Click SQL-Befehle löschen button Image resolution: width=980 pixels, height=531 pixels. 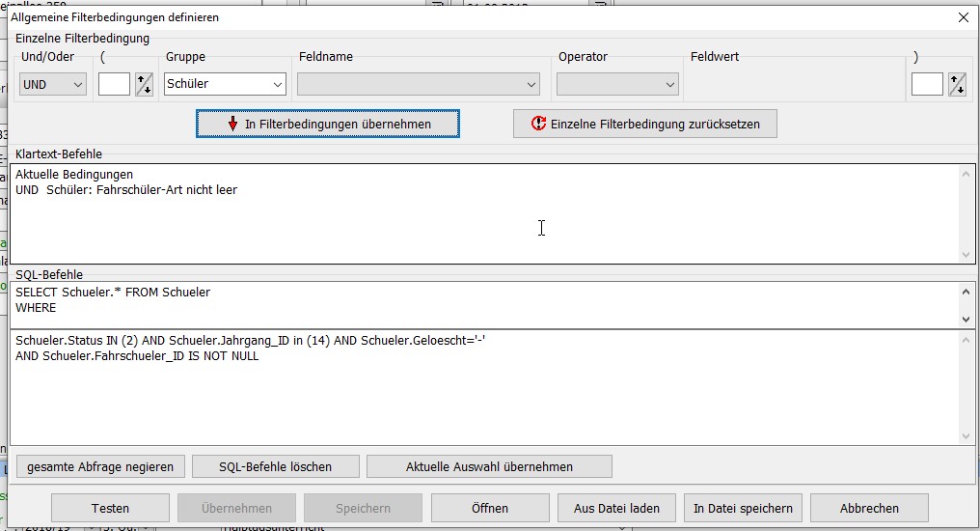275,466
